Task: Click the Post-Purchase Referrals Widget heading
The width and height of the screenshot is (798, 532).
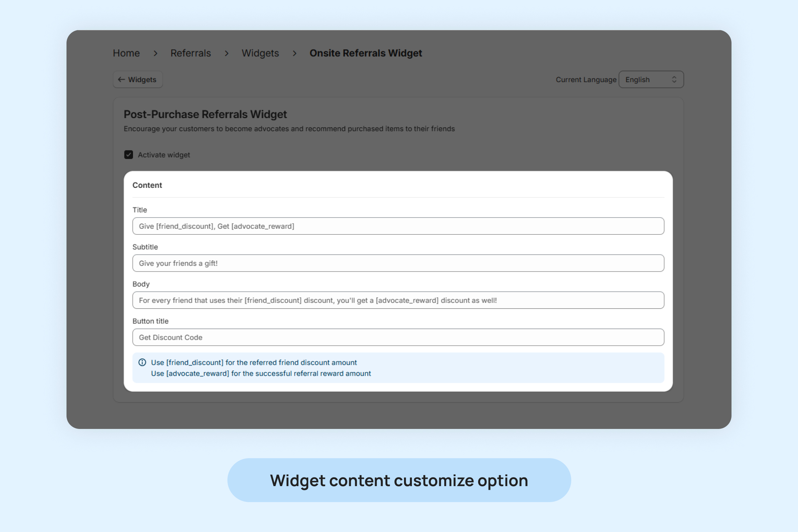Action: pyautogui.click(x=205, y=114)
